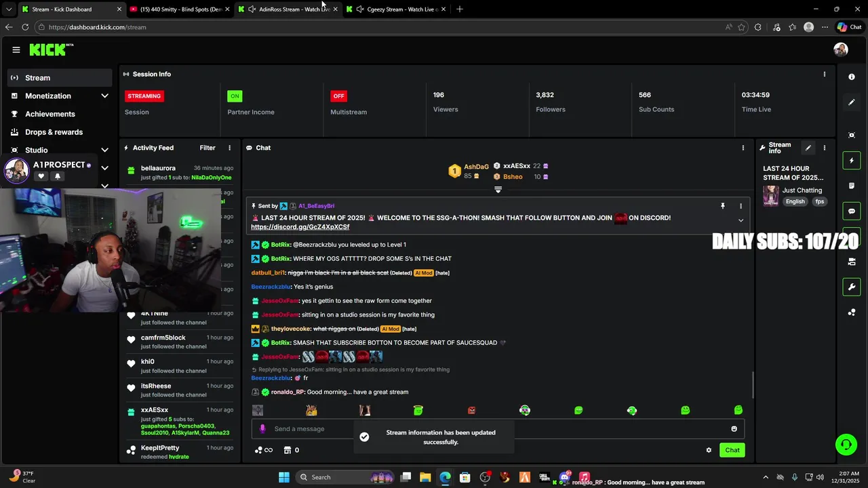Open Achievements in the left sidebar
This screenshot has height=488, width=868.
pos(60,114)
